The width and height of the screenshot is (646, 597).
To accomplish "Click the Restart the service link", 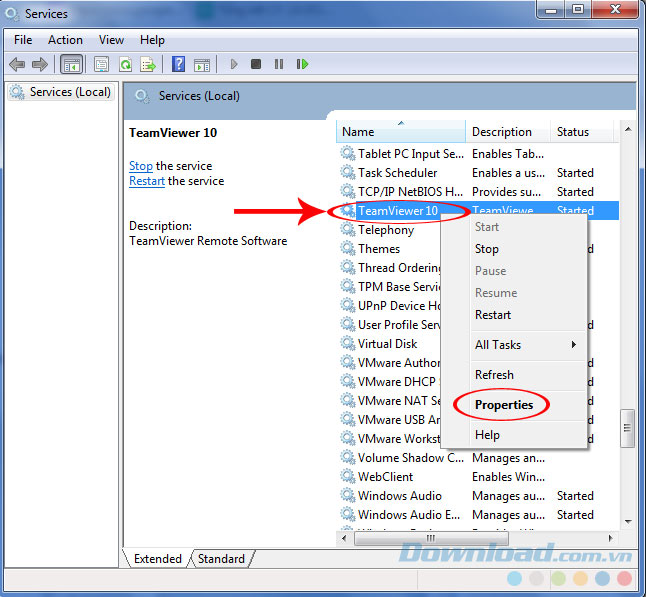I will (x=146, y=181).
